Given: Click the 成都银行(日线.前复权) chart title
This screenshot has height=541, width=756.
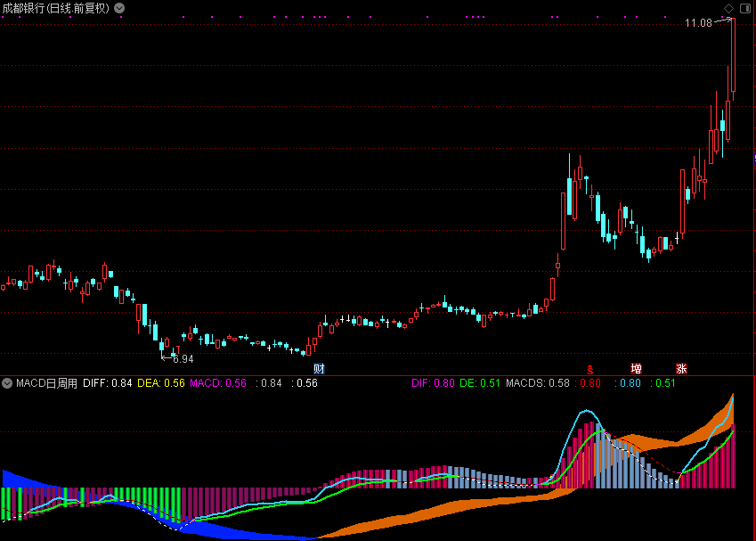Looking at the screenshot, I should click(56, 8).
